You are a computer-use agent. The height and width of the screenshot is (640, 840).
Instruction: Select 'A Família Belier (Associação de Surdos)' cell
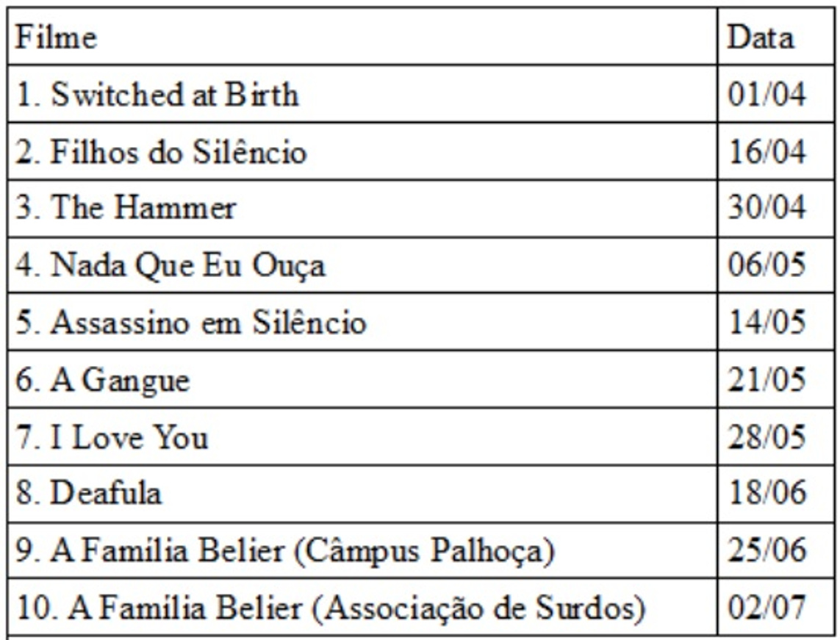331,608
